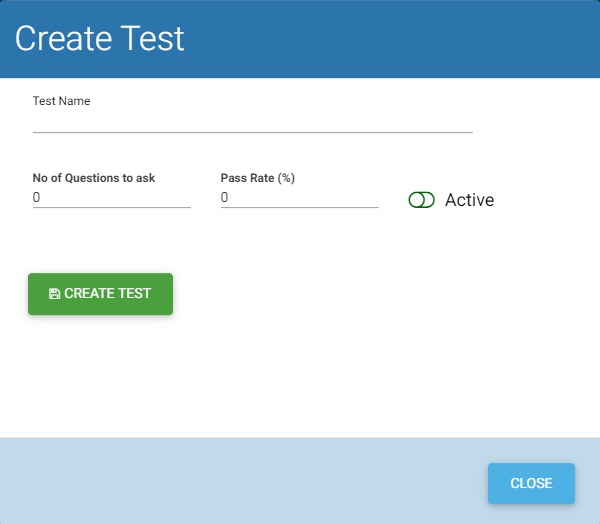This screenshot has height=524, width=600.
Task: Close the Create Test dialog
Action: point(531,483)
